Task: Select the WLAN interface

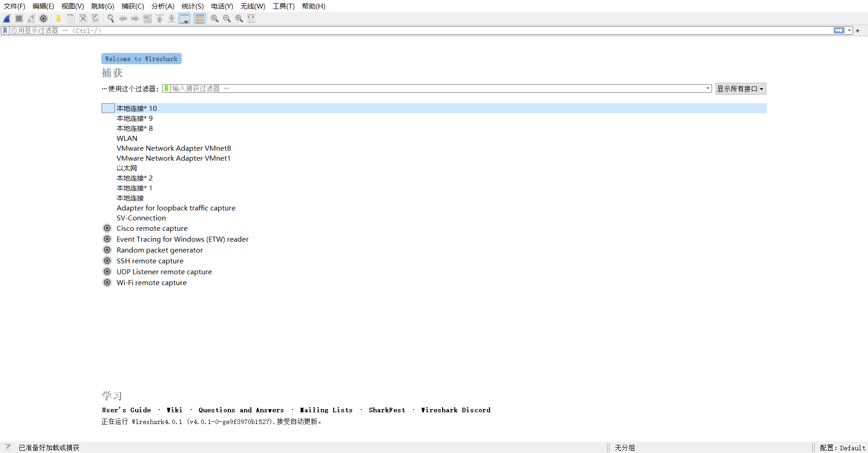Action: tap(434, 138)
